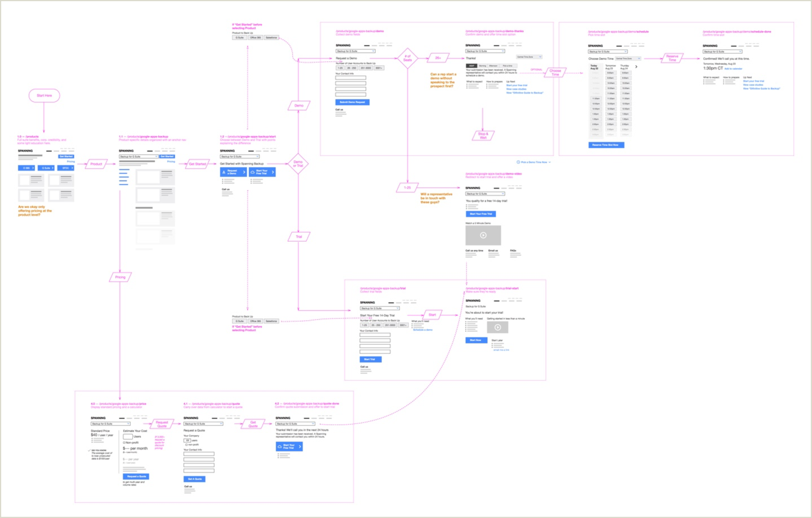Click the Schedule a demo link on the trial screen

(x=423, y=330)
